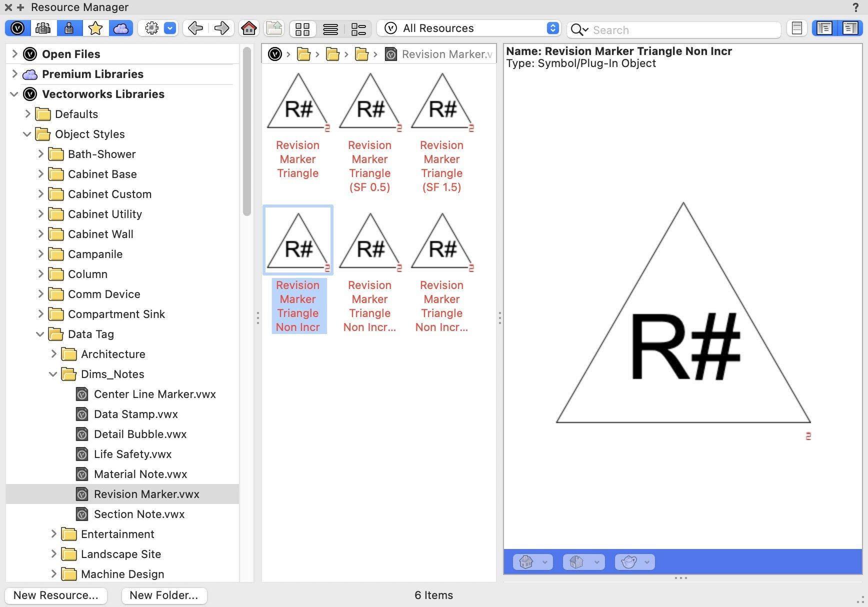868x607 pixels.
Task: Toggle the Vectorworks logo library filter
Action: click(17, 28)
